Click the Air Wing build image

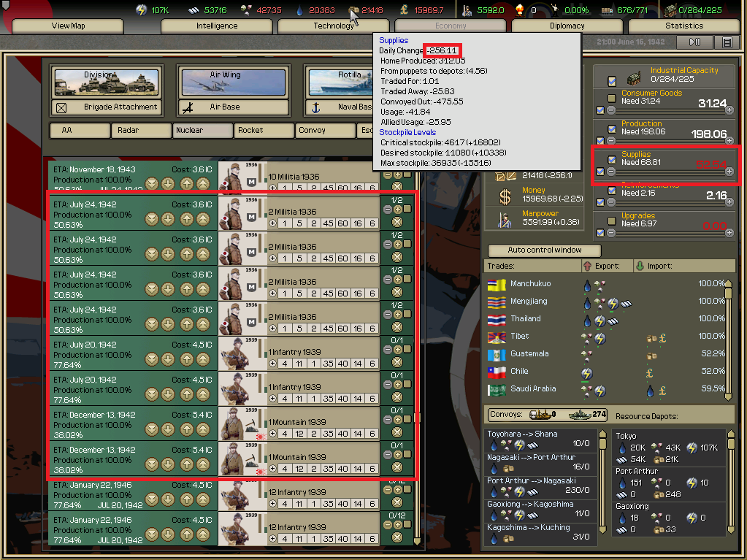[x=234, y=83]
